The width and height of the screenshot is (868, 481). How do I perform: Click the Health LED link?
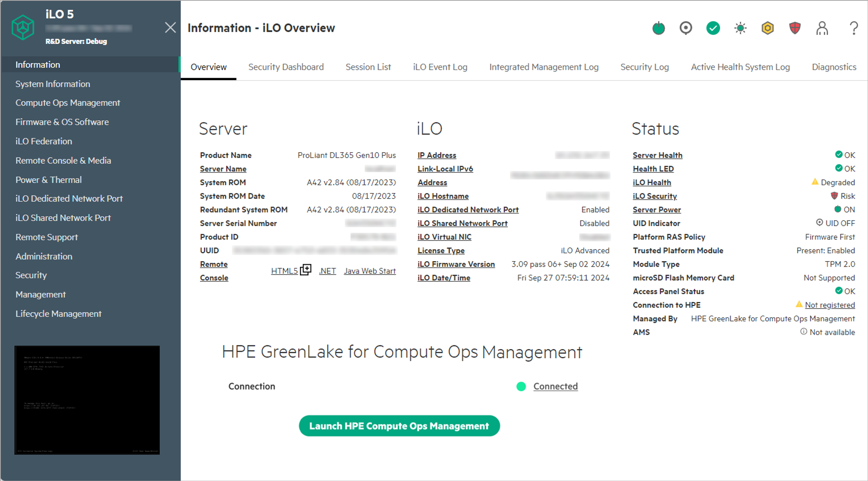pyautogui.click(x=653, y=169)
